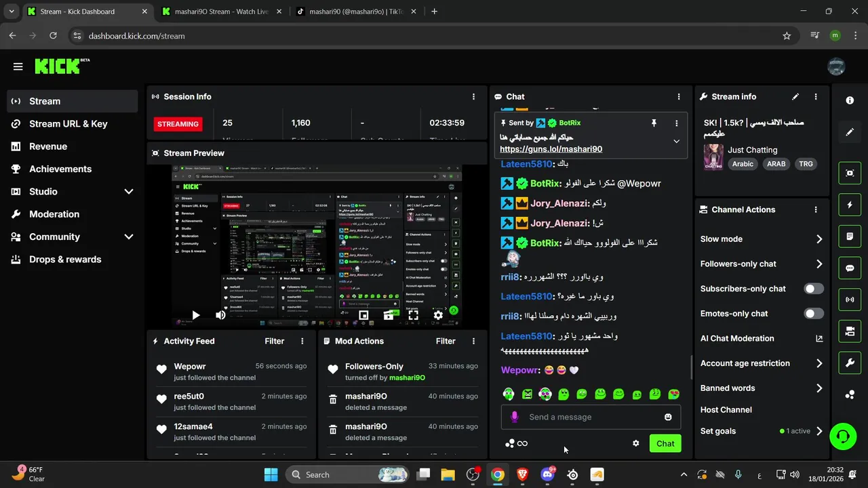Click the purple microphone in chat input

click(x=515, y=417)
